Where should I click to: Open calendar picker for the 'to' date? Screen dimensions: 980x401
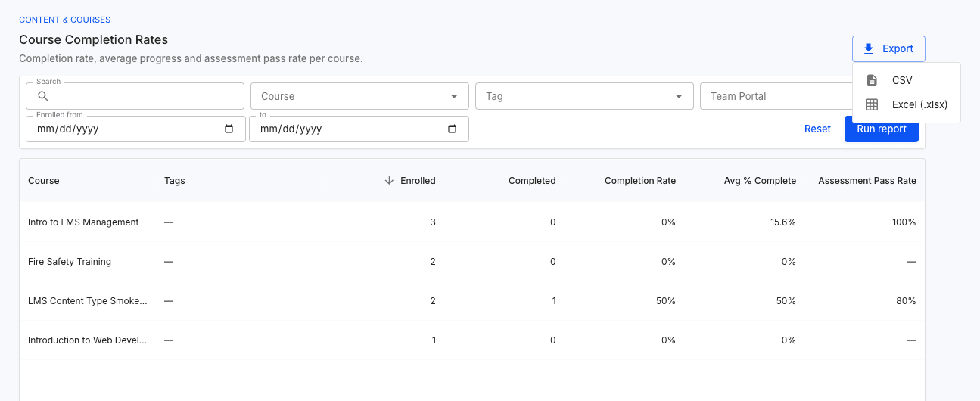point(453,129)
